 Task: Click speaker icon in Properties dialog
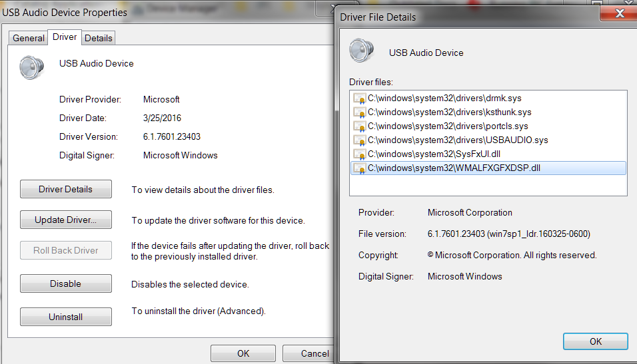coord(32,67)
